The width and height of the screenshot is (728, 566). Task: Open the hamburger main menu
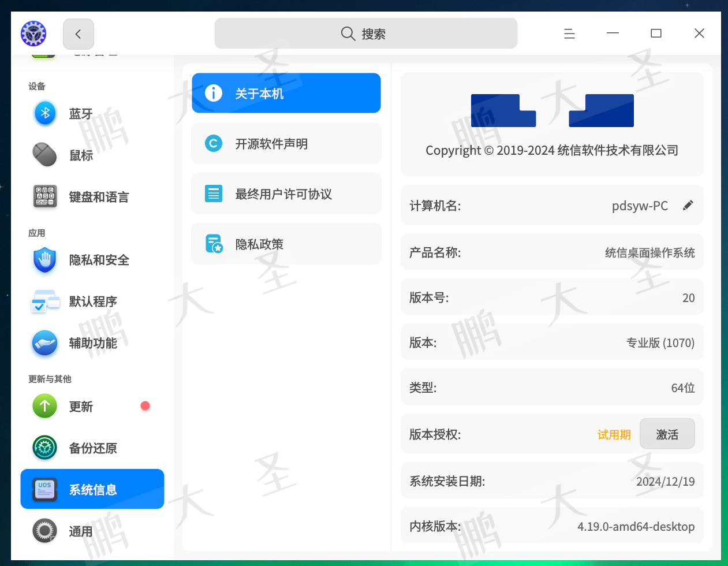(x=569, y=33)
